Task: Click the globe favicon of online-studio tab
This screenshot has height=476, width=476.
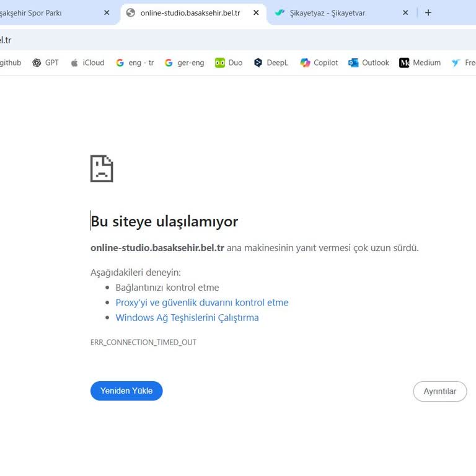Action: pos(131,13)
